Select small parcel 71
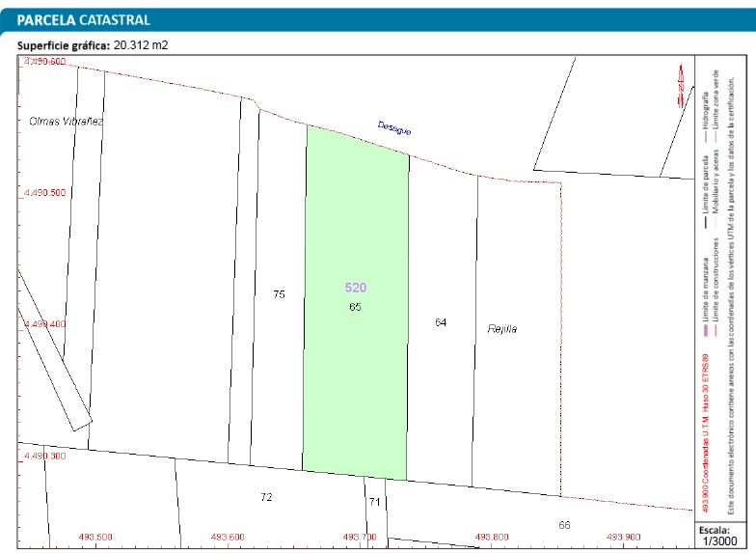The width and height of the screenshot is (756, 554). point(374,503)
